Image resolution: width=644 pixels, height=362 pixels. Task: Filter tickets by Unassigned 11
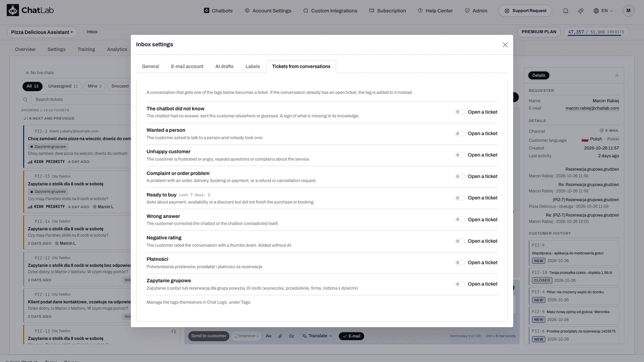(x=63, y=86)
